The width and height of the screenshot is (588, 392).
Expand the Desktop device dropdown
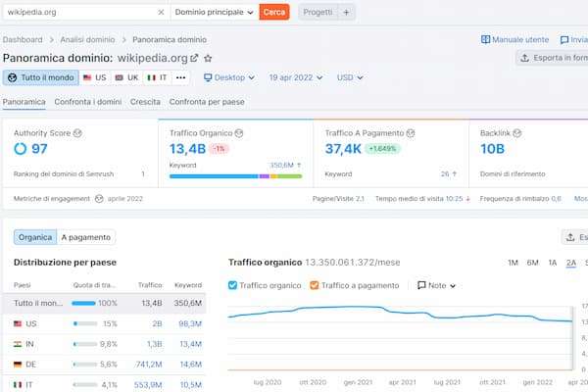click(228, 77)
